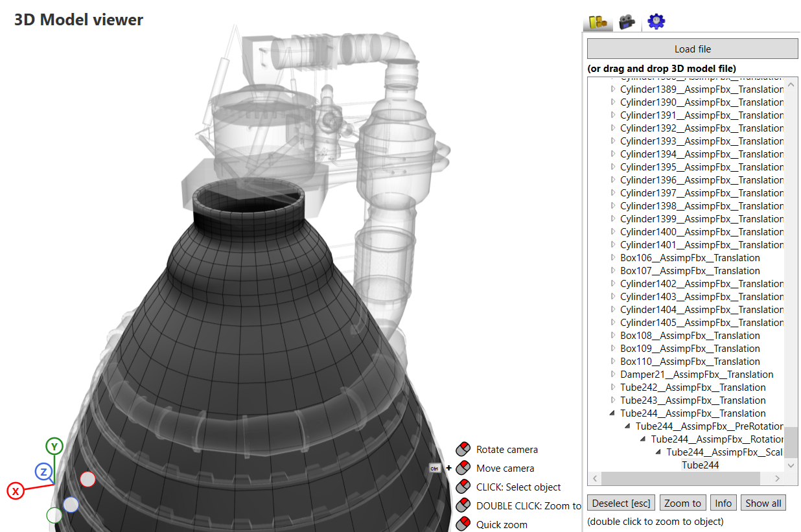Expand the Tube242 tree node
Viewport: 801px width, 532px height.
613,387
